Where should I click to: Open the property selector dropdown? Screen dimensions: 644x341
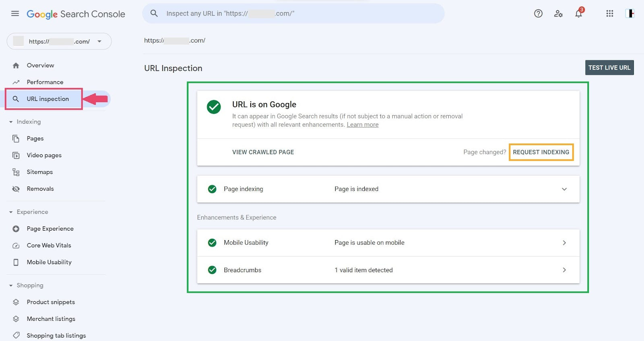pos(59,41)
